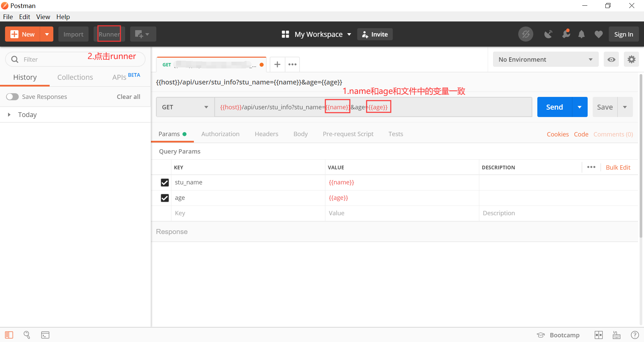Open the help question mark icon

635,335
